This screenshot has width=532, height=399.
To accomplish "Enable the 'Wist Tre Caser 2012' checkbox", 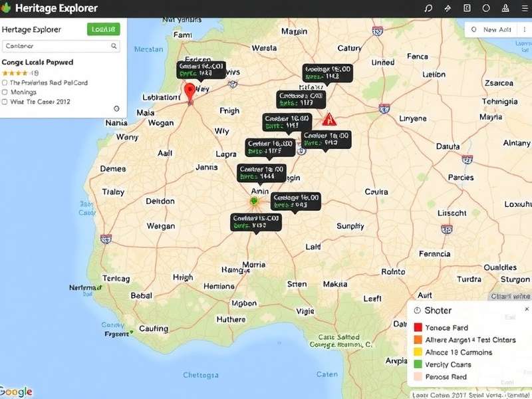I will tap(5, 102).
